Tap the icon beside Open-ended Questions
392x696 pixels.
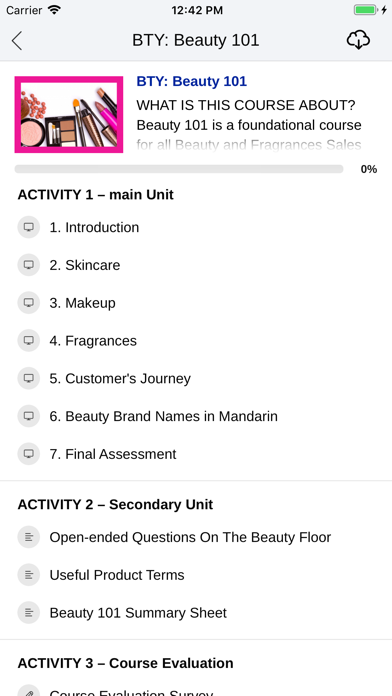[29, 537]
